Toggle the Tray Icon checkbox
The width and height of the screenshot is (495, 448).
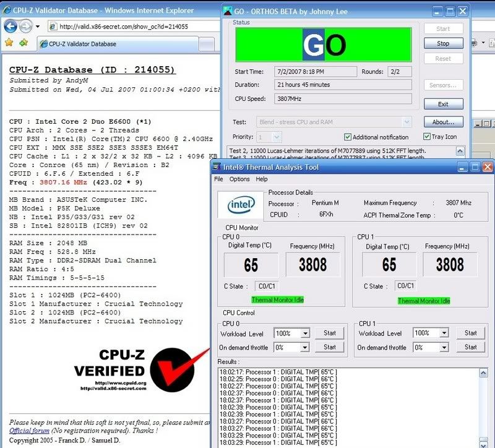tap(427, 137)
